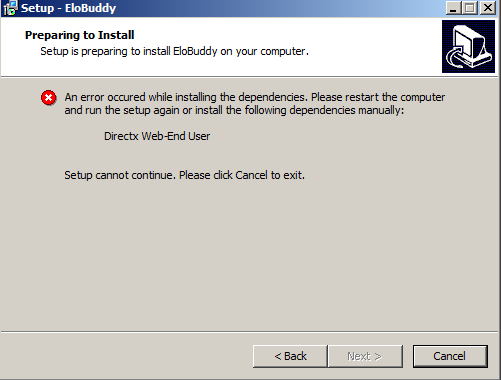Click the Setup icon in the title bar
Image resolution: width=501 pixels, height=380 pixels.
[x=10, y=8]
